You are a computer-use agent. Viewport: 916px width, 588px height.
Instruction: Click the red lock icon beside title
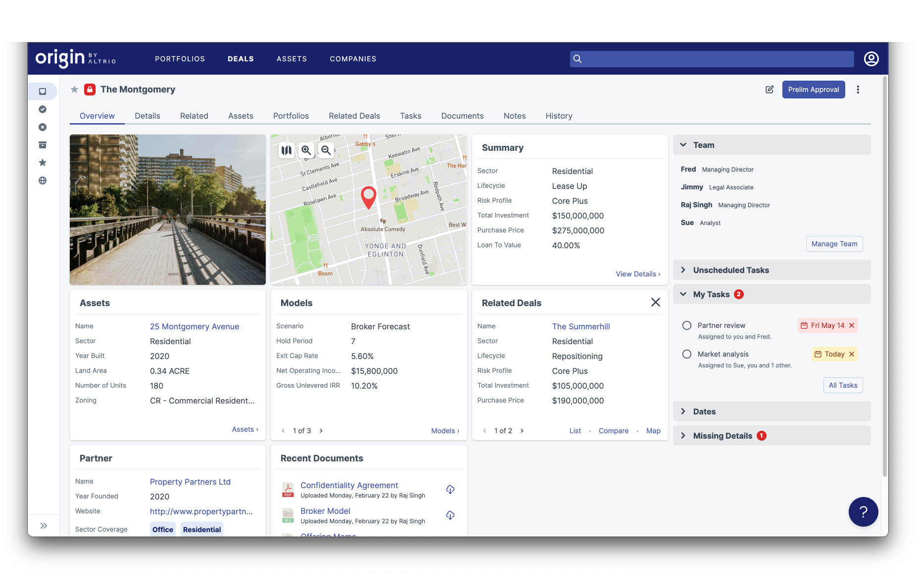[x=90, y=90]
